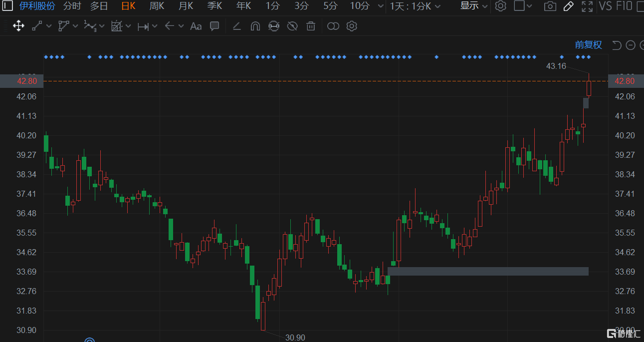Open the 显示 display dropdown

474,6
